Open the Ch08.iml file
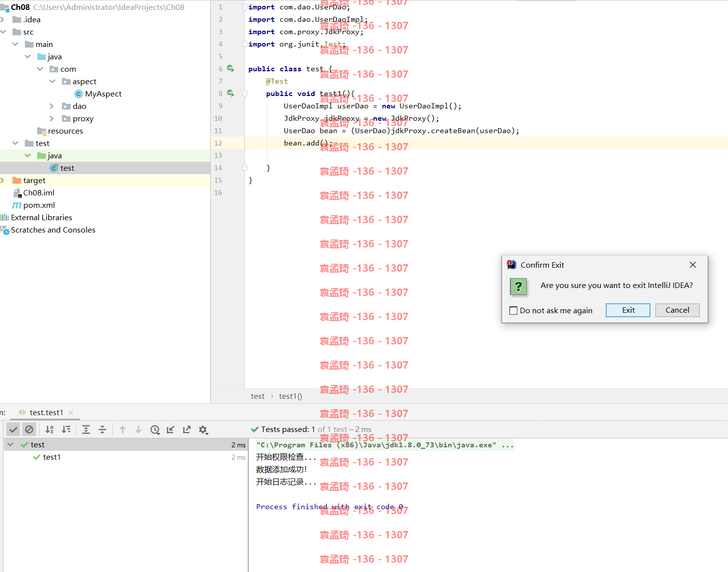This screenshot has width=728, height=572. point(38,192)
